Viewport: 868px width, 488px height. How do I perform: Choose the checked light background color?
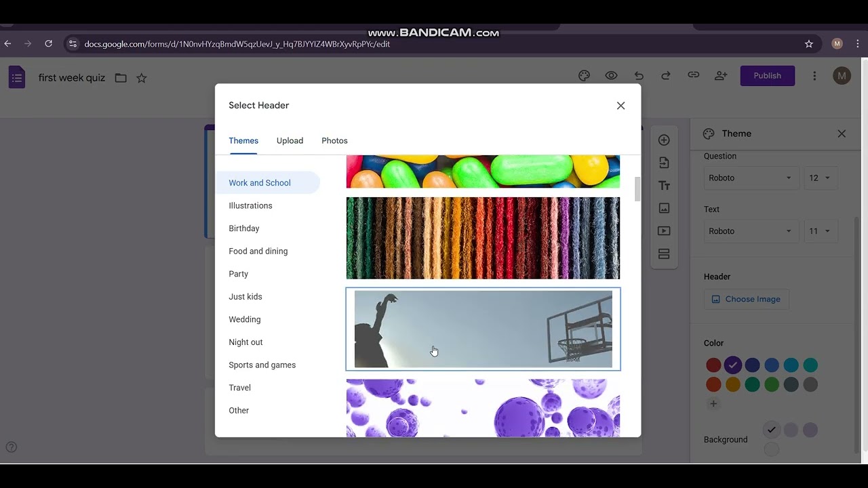coord(771,430)
